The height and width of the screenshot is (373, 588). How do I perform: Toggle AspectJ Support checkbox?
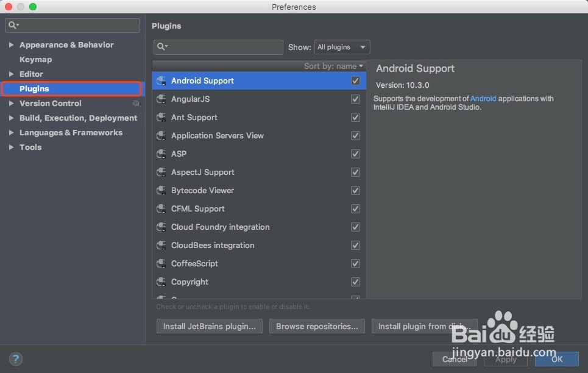(355, 172)
